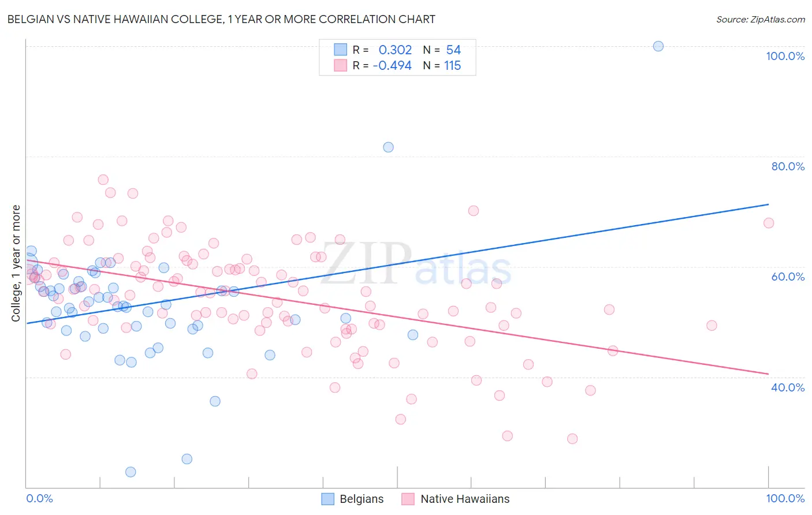Click the pink point at far right edge
Image resolution: width=812 pixels, height=515 pixels.
(x=769, y=223)
